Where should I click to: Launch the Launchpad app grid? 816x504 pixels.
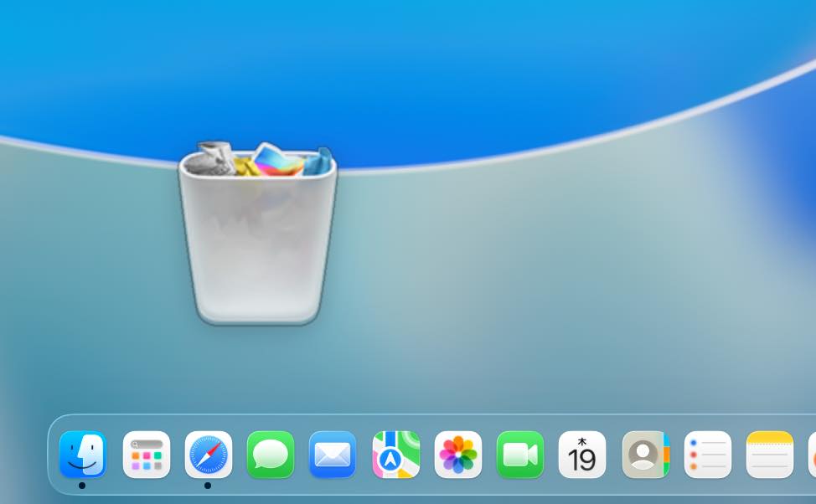pyautogui.click(x=147, y=455)
